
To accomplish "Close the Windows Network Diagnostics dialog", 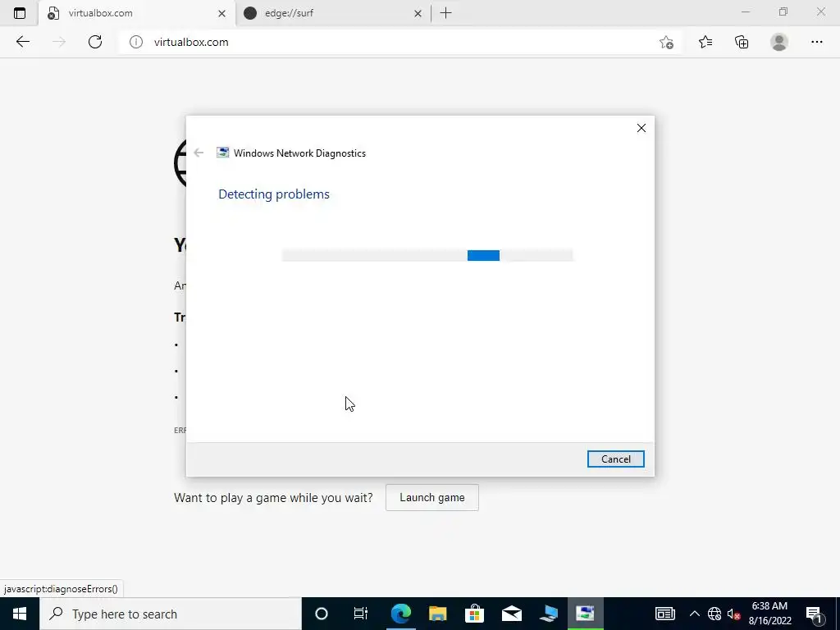I will (x=641, y=128).
